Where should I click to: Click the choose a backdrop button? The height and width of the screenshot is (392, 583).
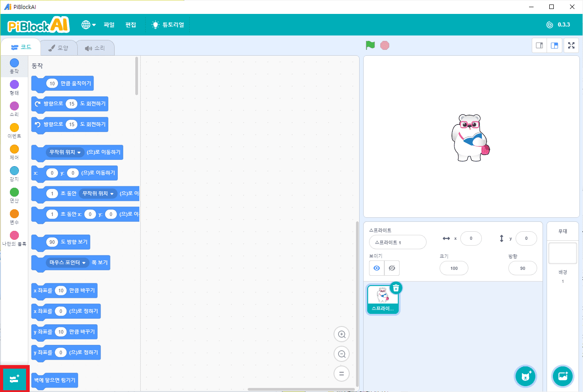coord(563,376)
